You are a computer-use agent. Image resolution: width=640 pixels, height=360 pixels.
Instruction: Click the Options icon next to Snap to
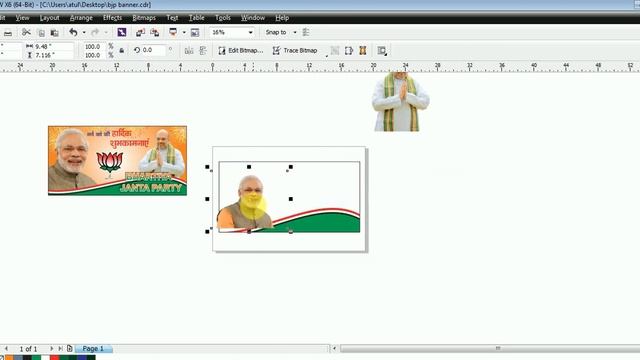pos(306,32)
